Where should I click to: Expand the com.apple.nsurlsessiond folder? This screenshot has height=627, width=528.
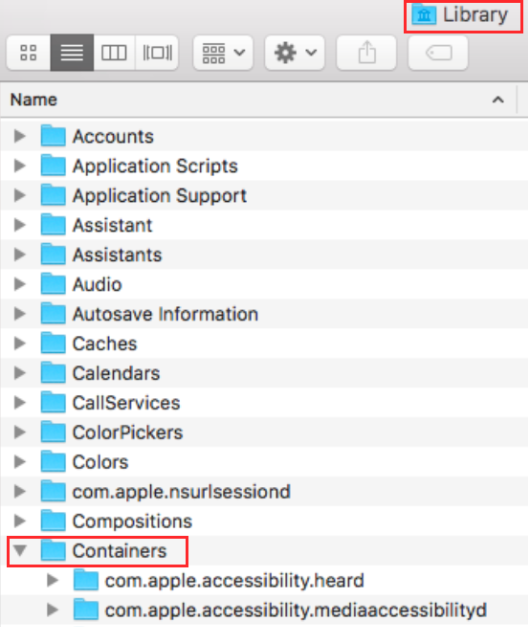(20, 491)
